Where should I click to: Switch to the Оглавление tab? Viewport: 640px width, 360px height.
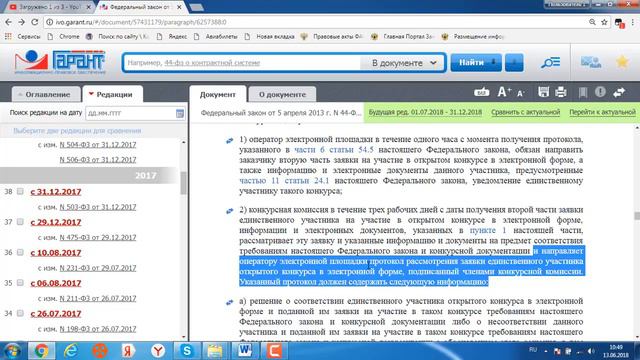point(46,95)
